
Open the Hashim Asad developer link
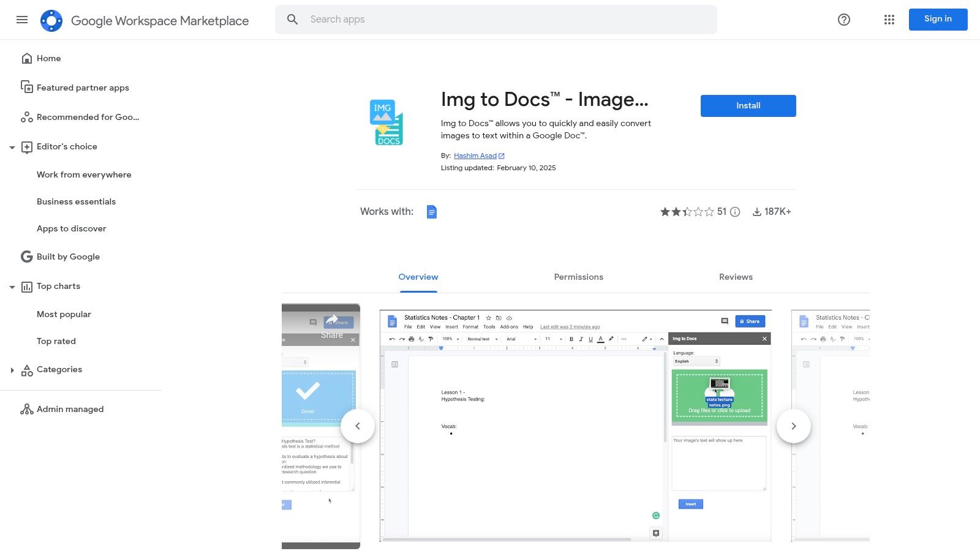pos(474,156)
